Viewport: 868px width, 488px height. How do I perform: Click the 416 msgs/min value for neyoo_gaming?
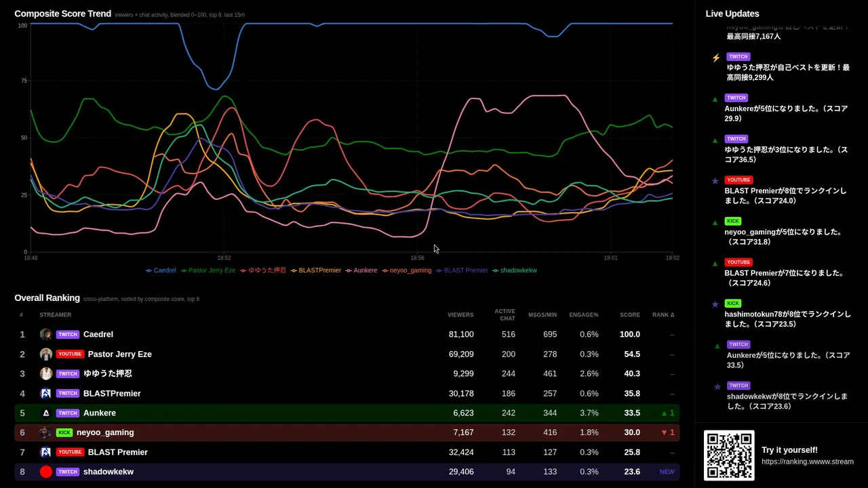pyautogui.click(x=550, y=432)
